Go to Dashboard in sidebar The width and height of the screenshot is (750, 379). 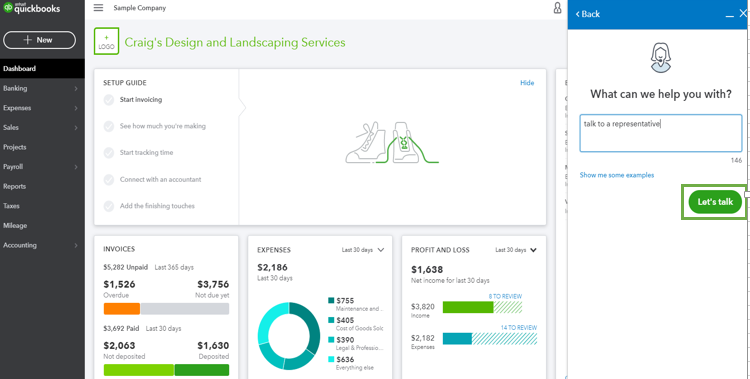click(42, 68)
